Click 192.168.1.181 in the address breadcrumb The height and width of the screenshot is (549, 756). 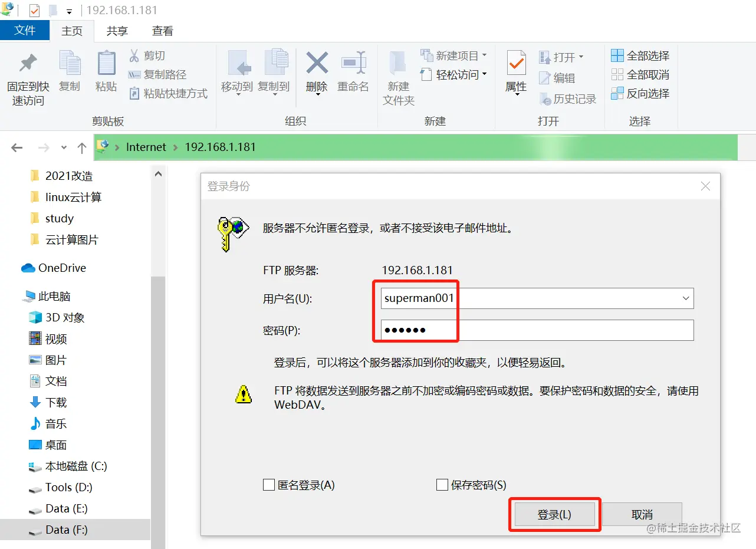(x=221, y=147)
